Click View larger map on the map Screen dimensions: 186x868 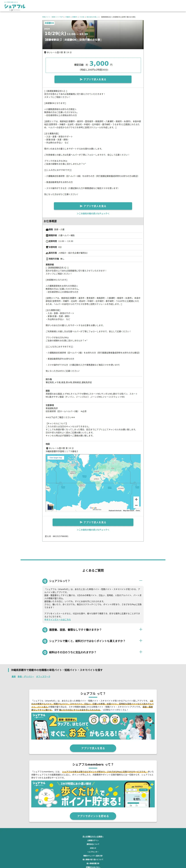(x=56, y=458)
